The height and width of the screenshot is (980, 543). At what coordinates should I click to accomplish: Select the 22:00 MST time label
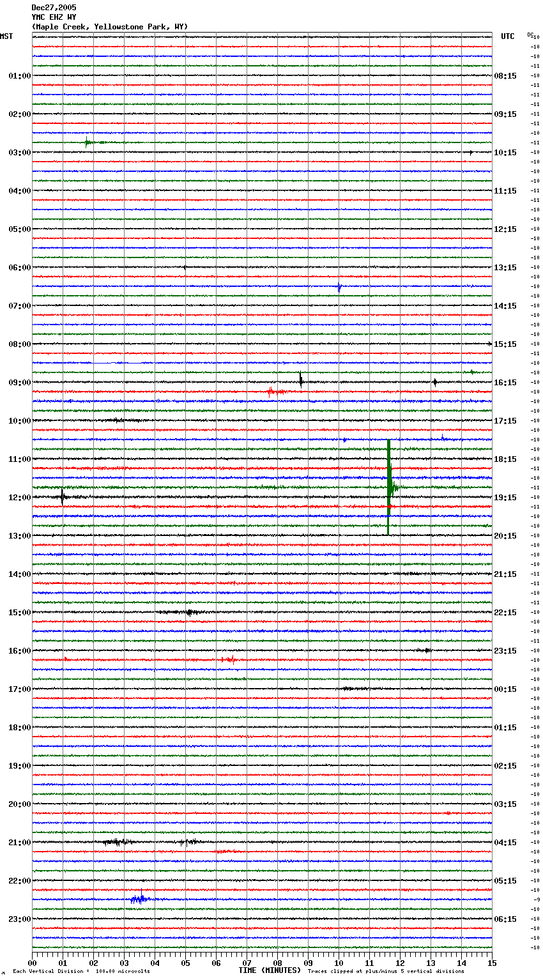point(20,881)
